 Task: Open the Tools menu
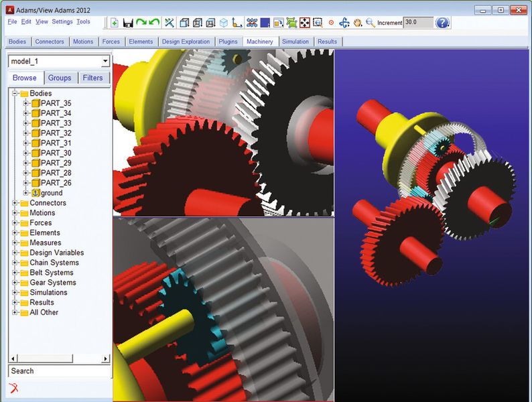pyautogui.click(x=83, y=21)
